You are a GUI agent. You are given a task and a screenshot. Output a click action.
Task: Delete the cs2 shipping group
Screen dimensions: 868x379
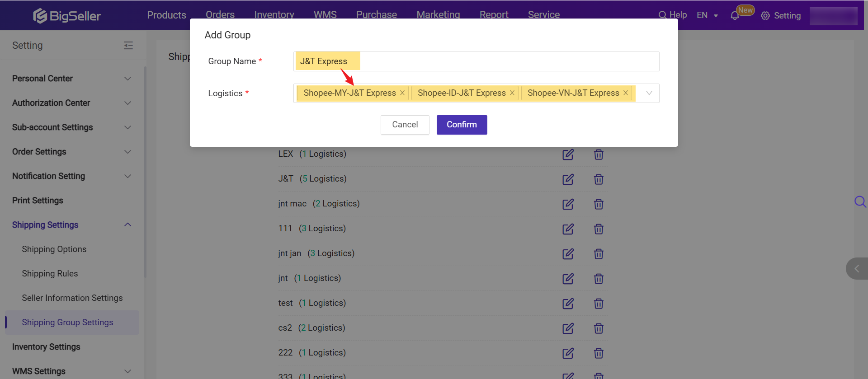coord(599,328)
